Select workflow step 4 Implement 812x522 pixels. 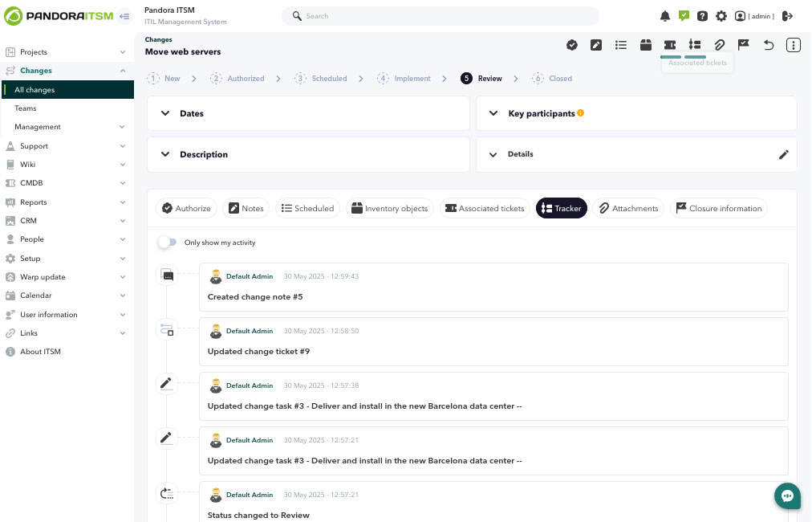point(404,78)
